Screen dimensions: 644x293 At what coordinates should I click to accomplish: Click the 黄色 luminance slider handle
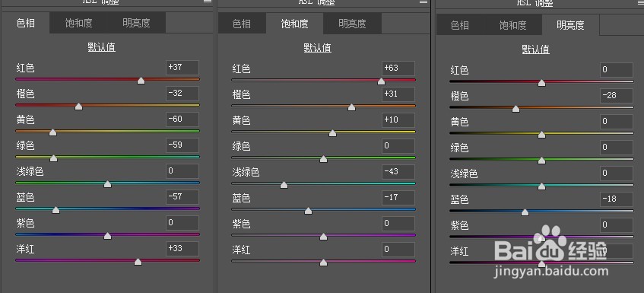point(541,135)
